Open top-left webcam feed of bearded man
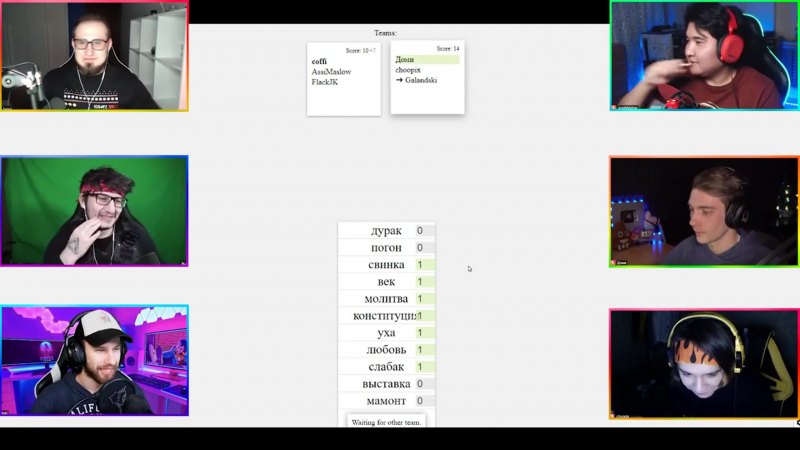This screenshot has height=450, width=800. (94, 56)
